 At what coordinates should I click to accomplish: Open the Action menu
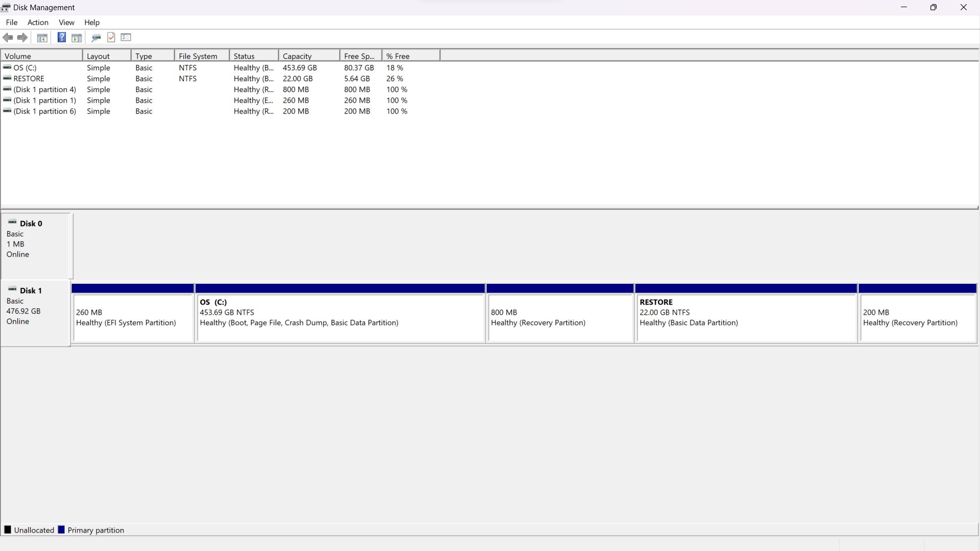38,22
